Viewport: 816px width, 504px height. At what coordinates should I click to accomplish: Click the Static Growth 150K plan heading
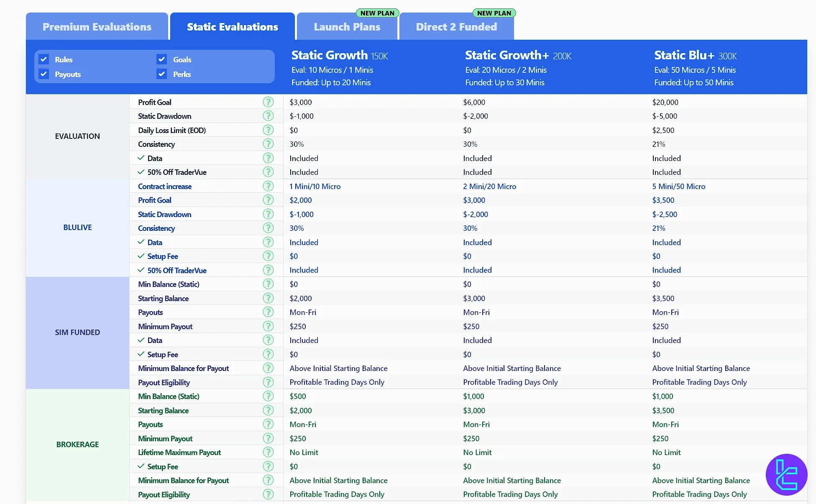pyautogui.click(x=340, y=55)
